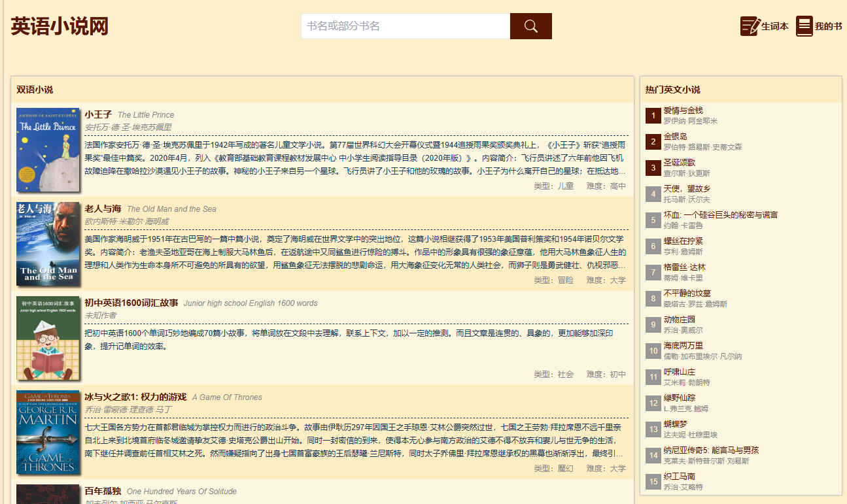Open the 小王子 book title
Viewport: 847px width, 504px height.
pos(98,114)
